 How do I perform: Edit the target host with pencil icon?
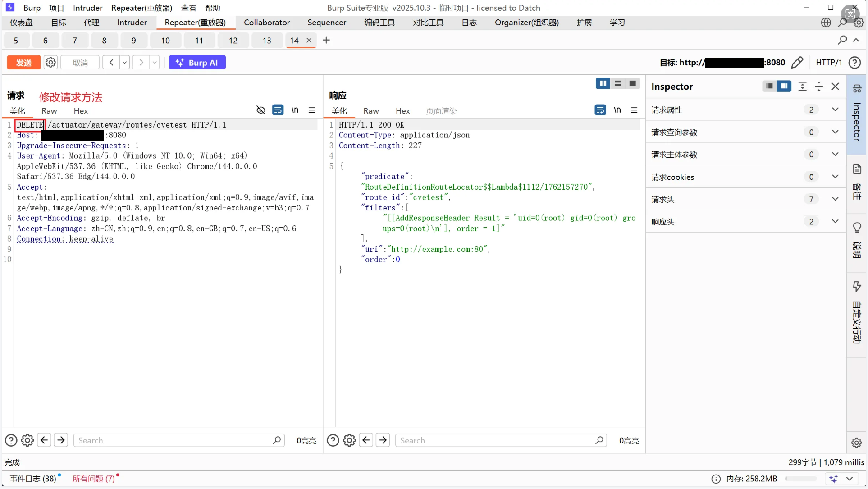coord(797,63)
